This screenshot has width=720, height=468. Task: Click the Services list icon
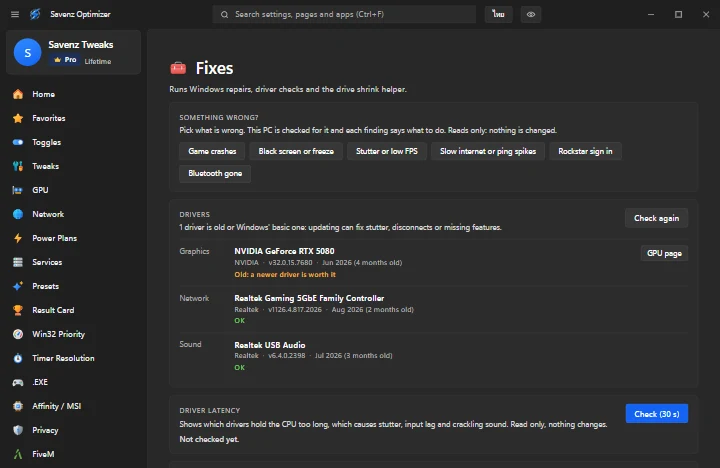click(x=18, y=262)
